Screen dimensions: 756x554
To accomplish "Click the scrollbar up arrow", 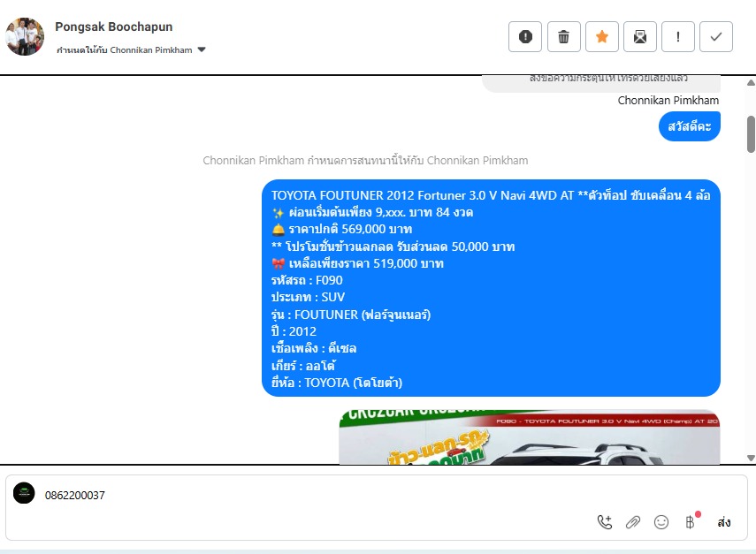I will [x=751, y=83].
